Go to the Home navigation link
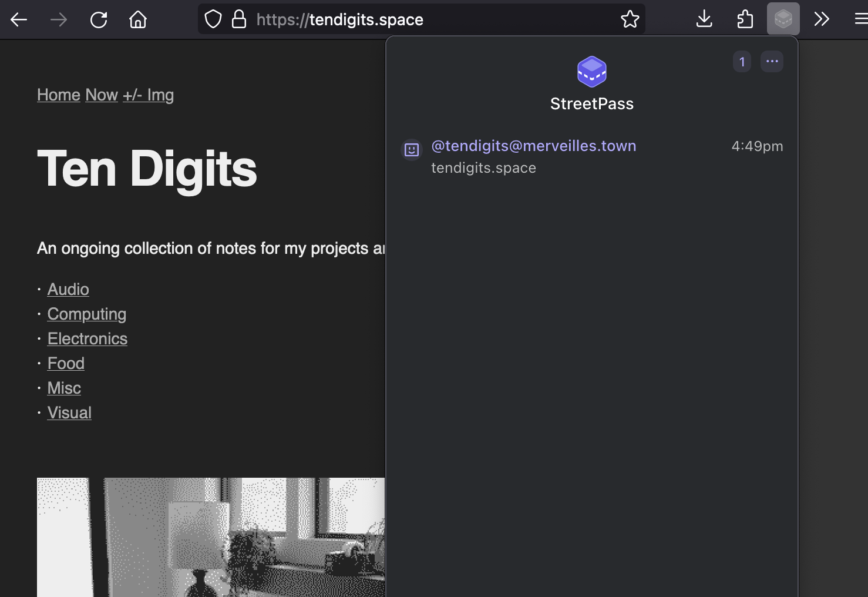 59,95
